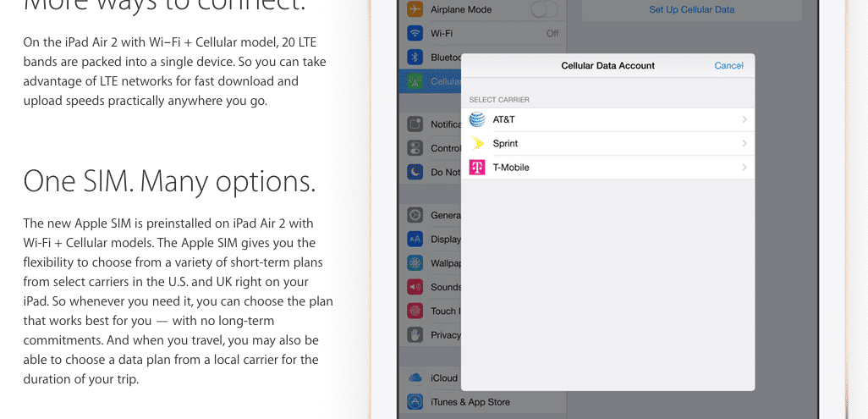This screenshot has height=419, width=868.
Task: Open Control Center icon in sidebar
Action: (x=415, y=148)
